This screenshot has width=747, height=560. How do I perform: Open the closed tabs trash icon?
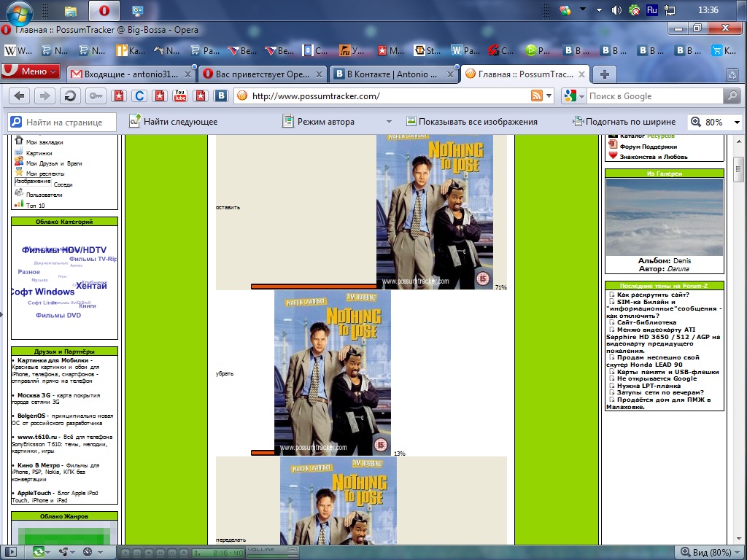point(732,74)
